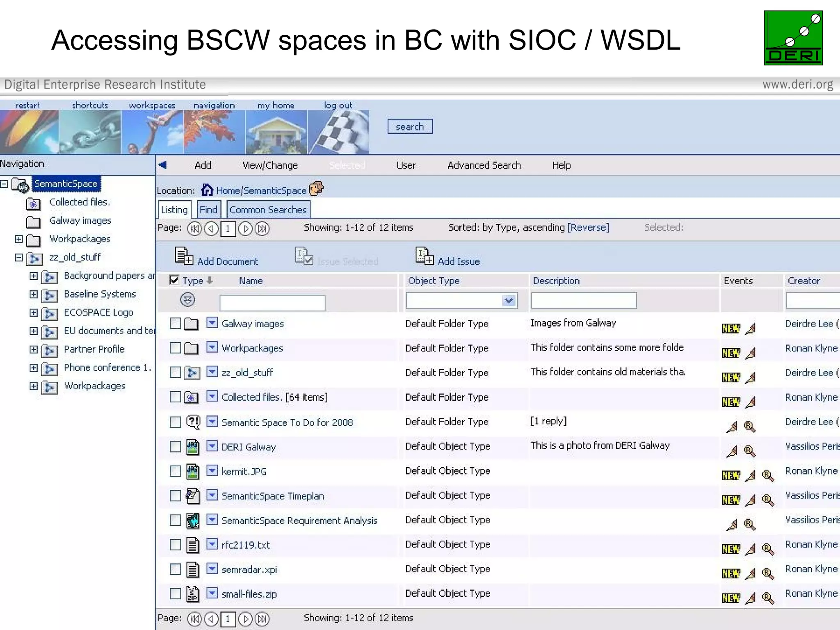Open the View/Change menu

pos(270,165)
